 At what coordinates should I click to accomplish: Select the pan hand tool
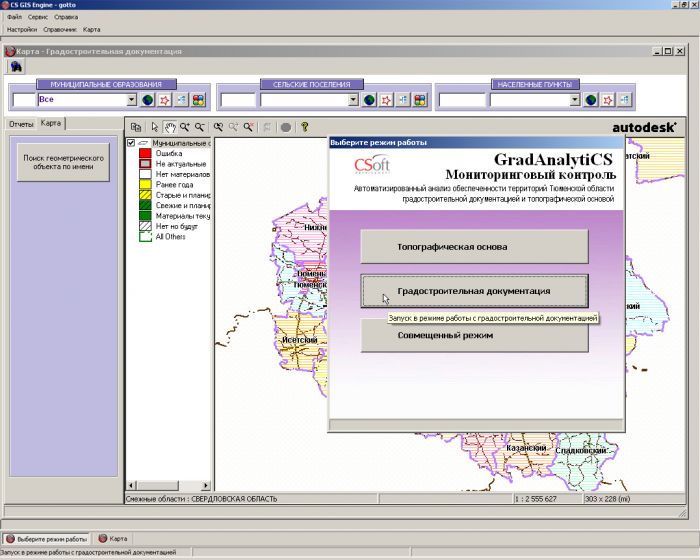[170, 127]
